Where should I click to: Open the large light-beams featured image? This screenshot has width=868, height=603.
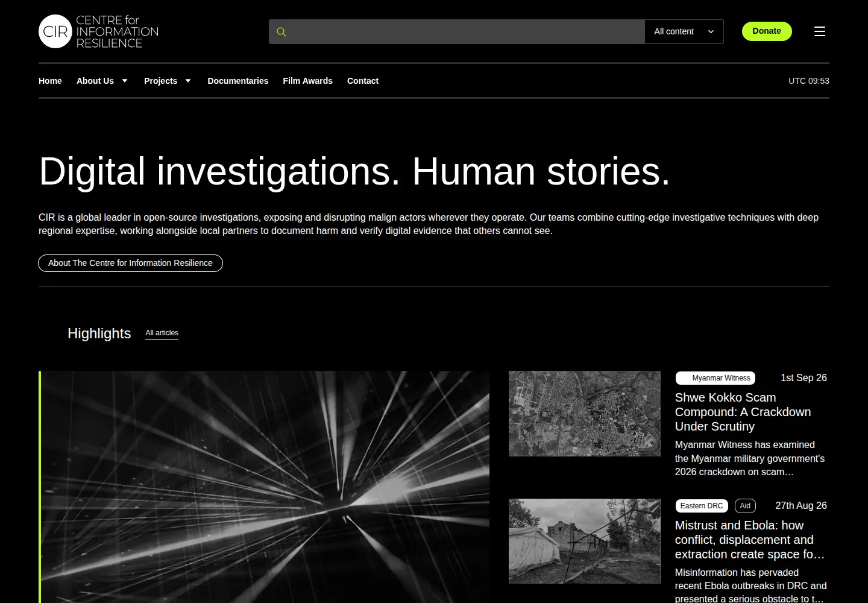[x=264, y=487]
